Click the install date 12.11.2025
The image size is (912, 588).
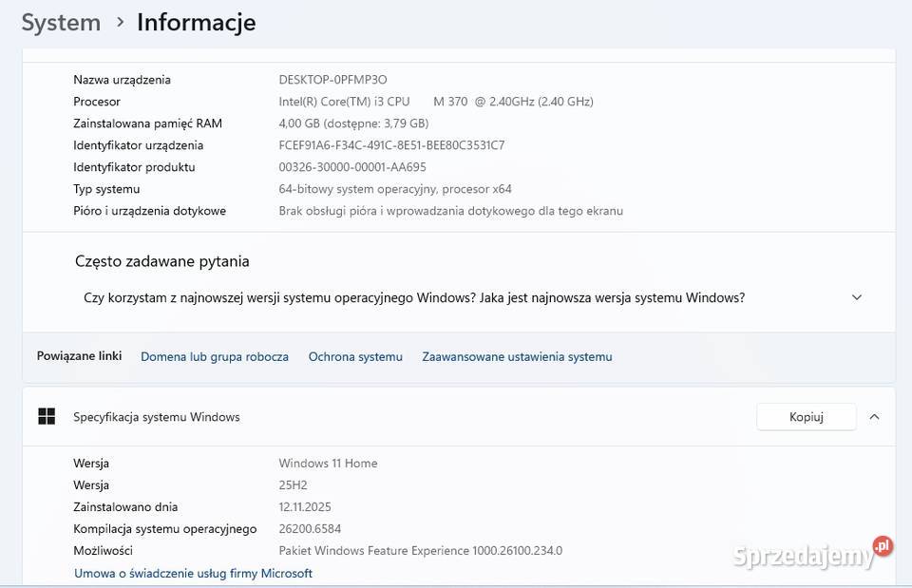tap(305, 506)
